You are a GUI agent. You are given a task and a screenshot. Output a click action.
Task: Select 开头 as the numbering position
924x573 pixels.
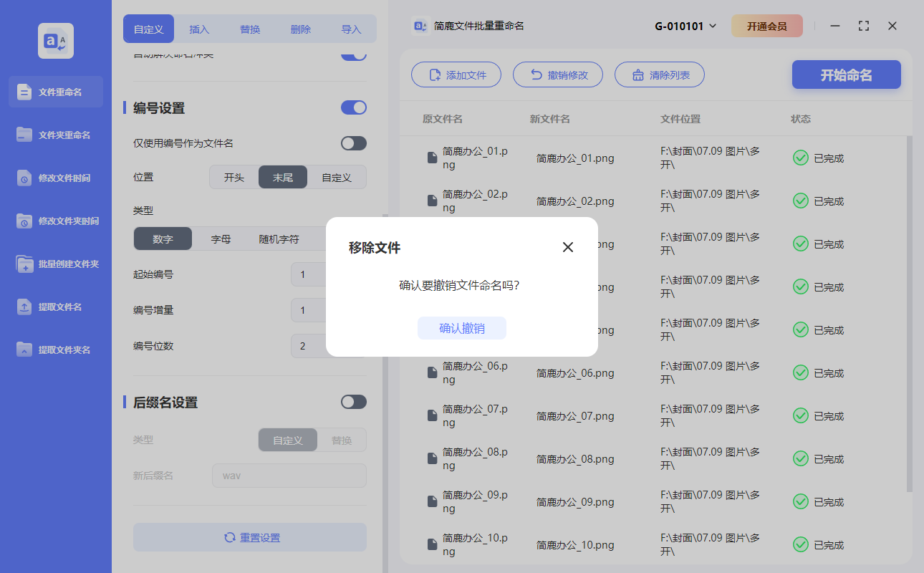(234, 176)
